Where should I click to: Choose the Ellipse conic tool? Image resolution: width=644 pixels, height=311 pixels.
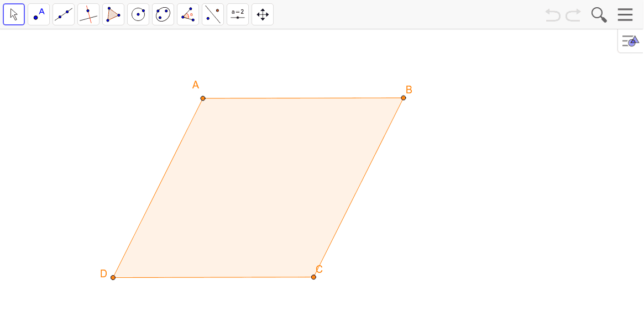point(163,14)
